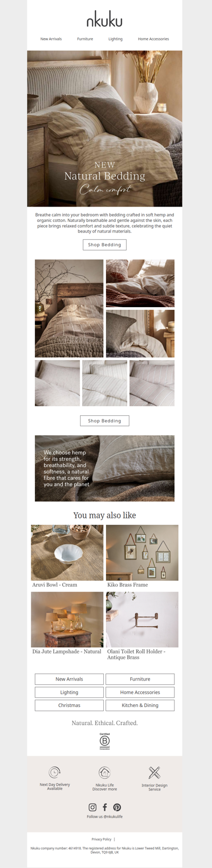Select Home Accessories in the top navigation
The image size is (212, 868).
point(154,39)
